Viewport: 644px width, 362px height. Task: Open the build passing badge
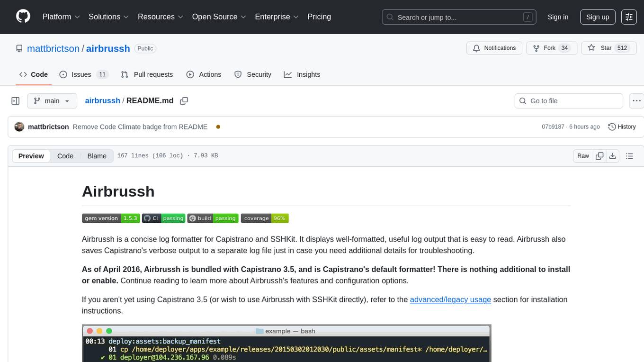coord(212,218)
